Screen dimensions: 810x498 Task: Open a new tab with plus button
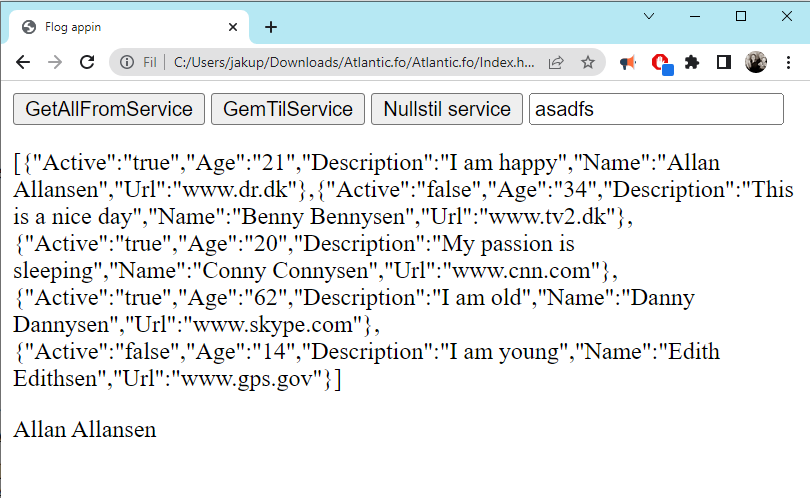click(x=271, y=27)
